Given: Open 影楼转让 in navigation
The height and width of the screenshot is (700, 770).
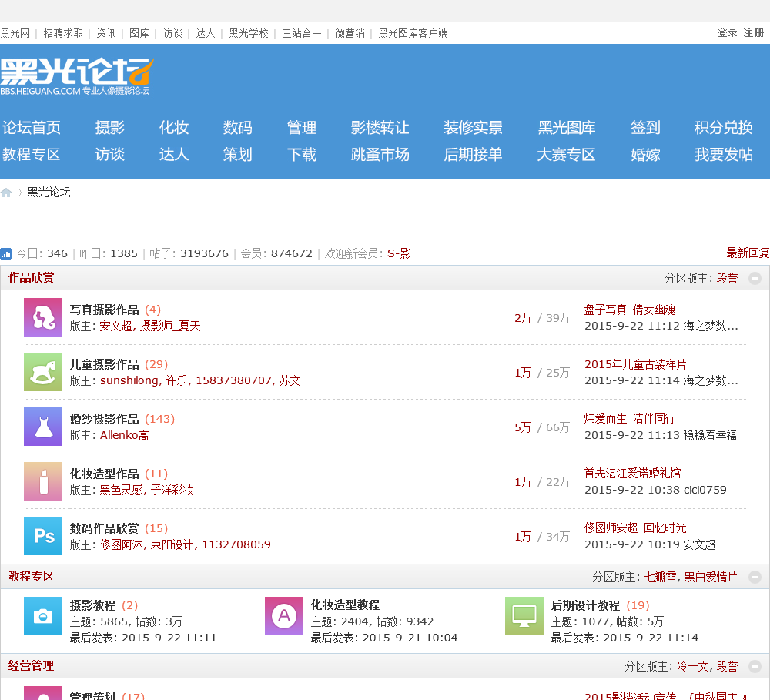Looking at the screenshot, I should (380, 128).
